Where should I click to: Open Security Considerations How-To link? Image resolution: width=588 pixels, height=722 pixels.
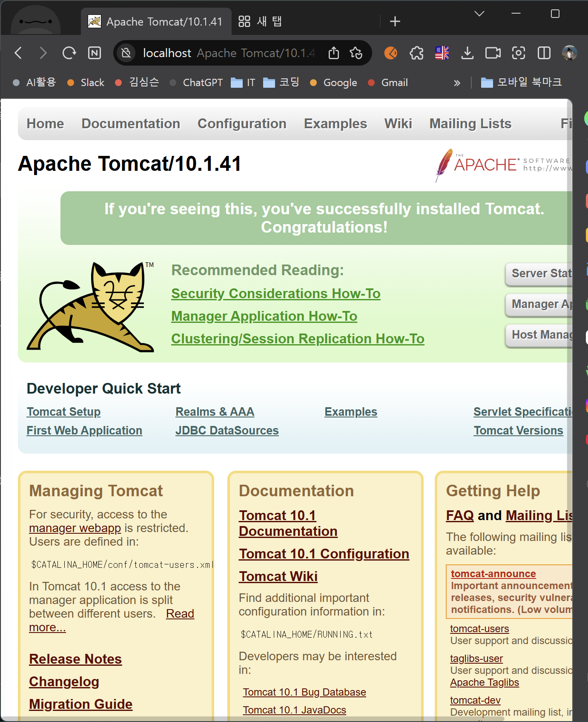(x=276, y=293)
